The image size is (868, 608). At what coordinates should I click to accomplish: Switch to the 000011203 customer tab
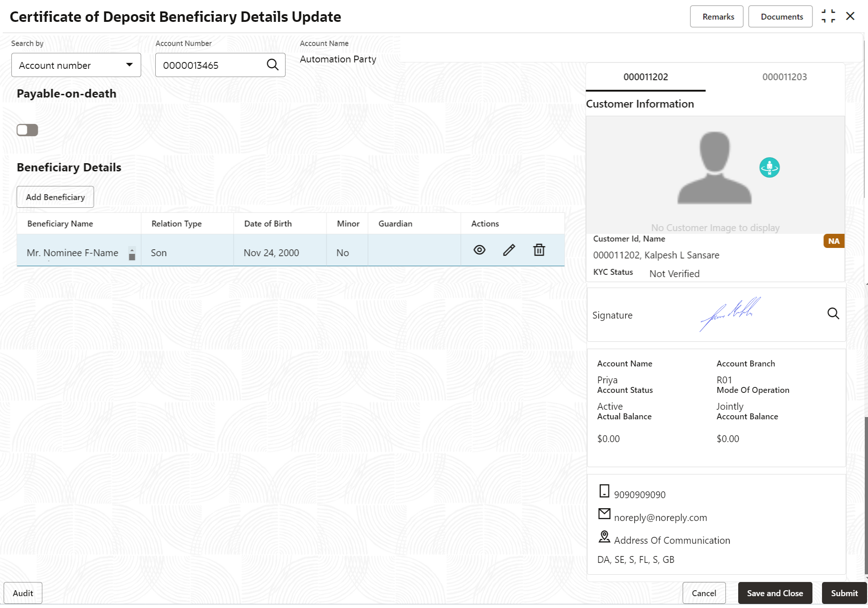(784, 77)
